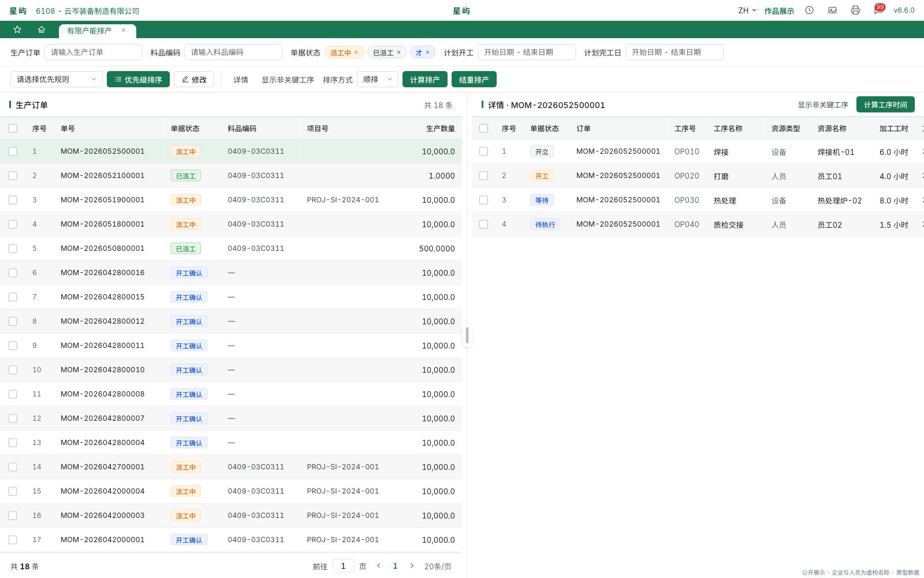The width and height of the screenshot is (924, 578).
Task: Open the image gallery icon in header
Action: click(x=832, y=10)
